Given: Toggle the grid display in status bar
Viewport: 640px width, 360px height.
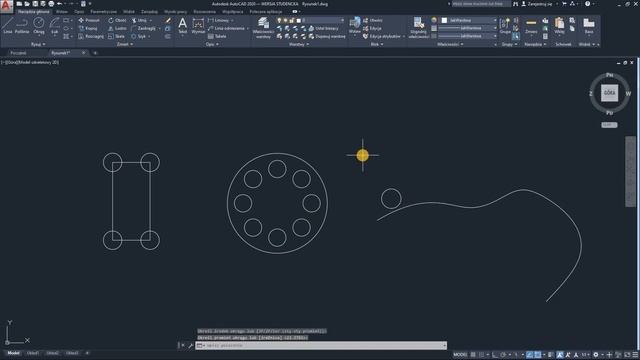Looking at the screenshot, I should 473,355.
